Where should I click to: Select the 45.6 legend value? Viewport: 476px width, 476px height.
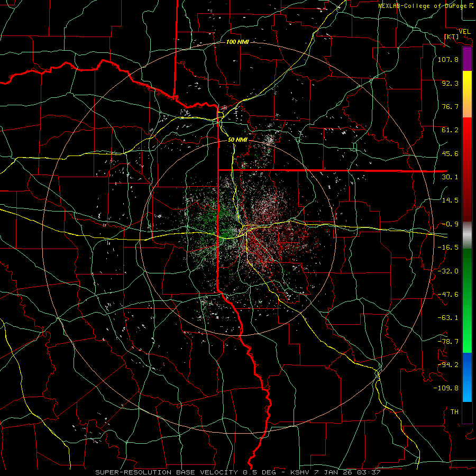pyautogui.click(x=450, y=153)
